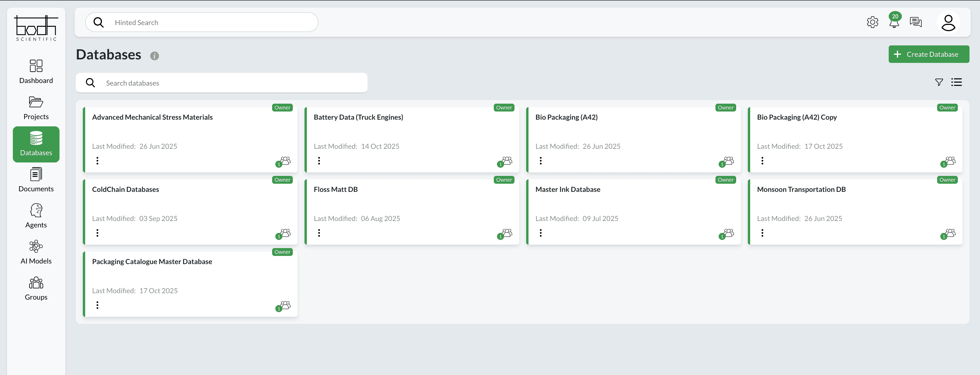Open three-dot menu on Monsoon Transportation DB

[762, 233]
